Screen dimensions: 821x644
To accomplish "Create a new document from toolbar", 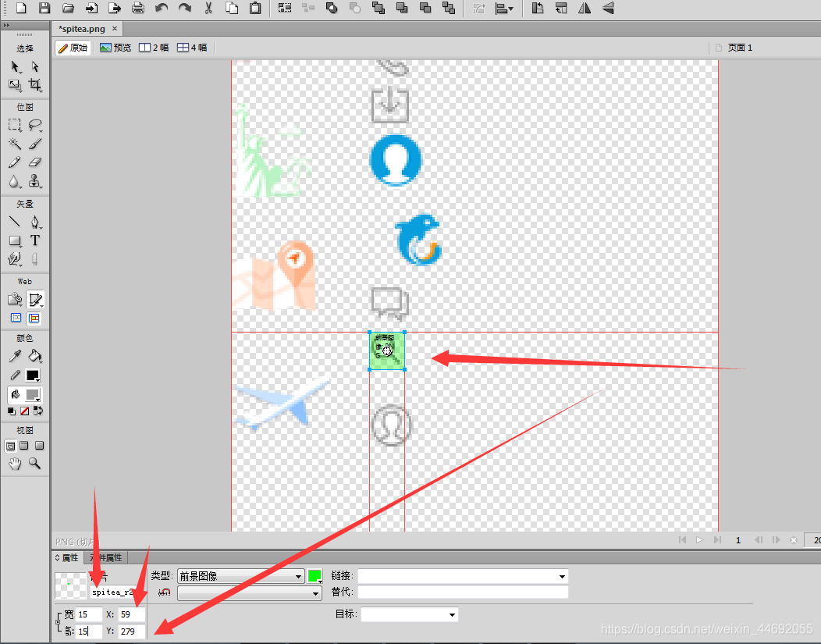I will point(21,8).
